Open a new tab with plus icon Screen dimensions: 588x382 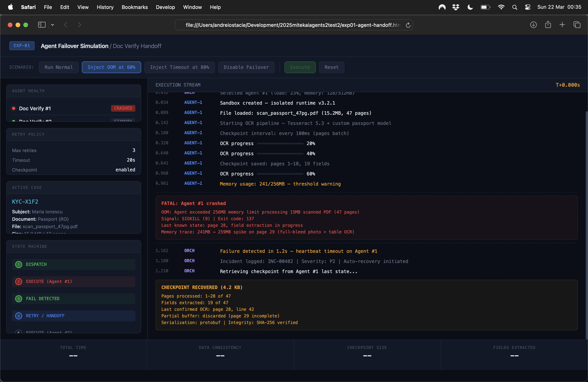(x=562, y=25)
